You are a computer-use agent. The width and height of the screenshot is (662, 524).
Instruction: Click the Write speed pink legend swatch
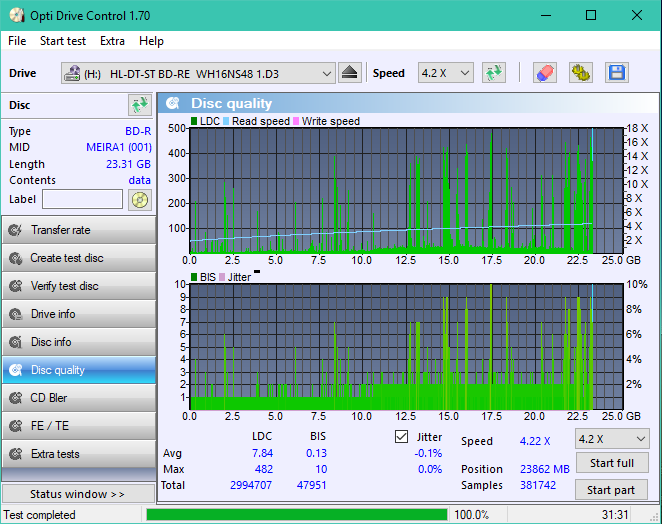coord(296,121)
